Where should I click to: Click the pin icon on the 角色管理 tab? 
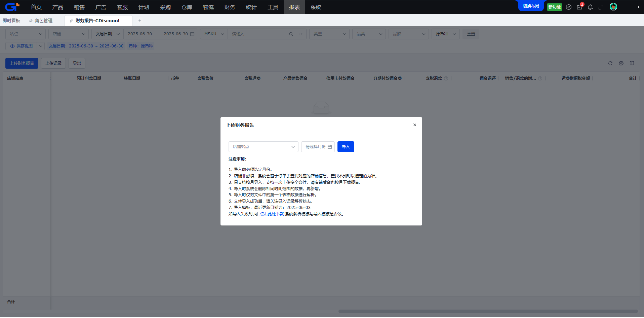(x=31, y=21)
